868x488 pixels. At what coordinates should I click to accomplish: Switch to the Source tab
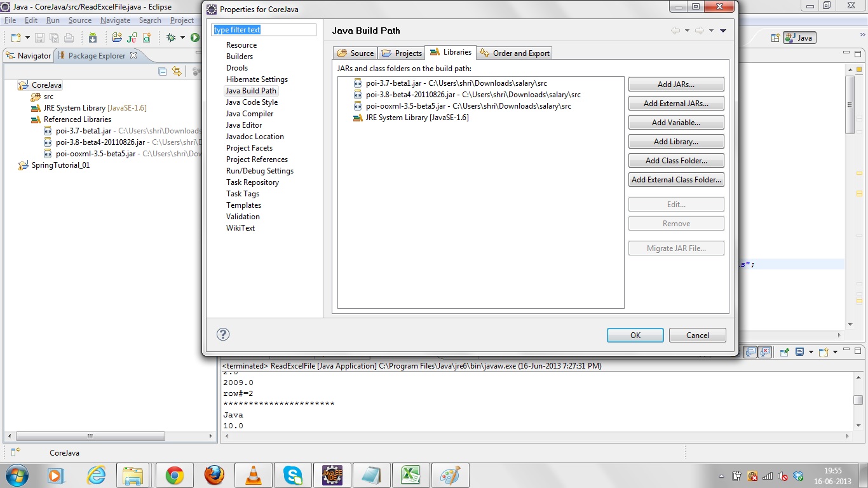[x=356, y=53]
